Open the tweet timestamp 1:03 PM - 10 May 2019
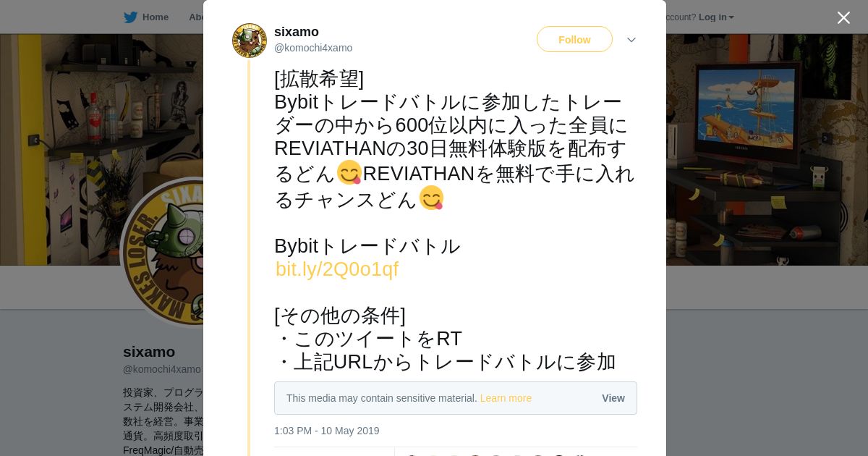This screenshot has width=868, height=456. click(326, 431)
